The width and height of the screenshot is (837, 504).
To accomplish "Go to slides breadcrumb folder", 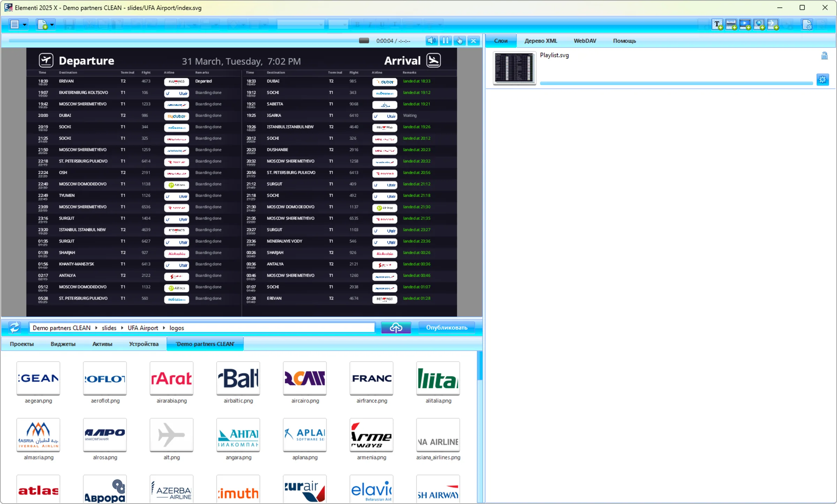I will tap(109, 328).
